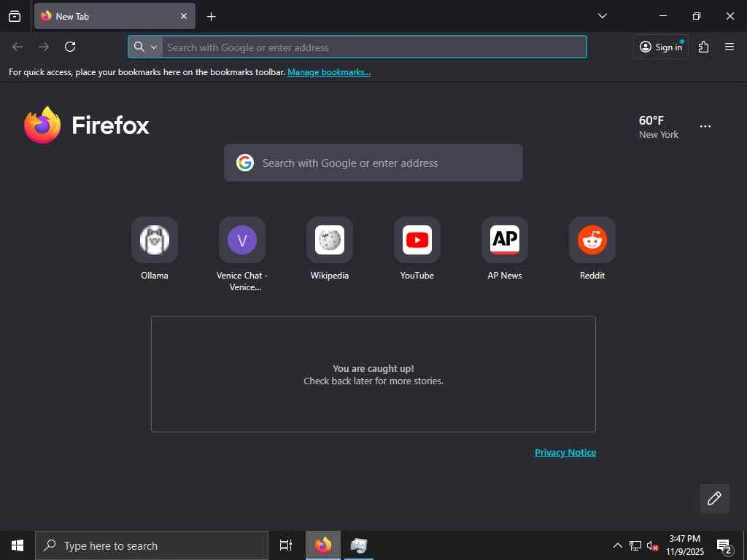Expand the List all tabs chevron
Image resolution: width=747 pixels, height=560 pixels.
point(602,16)
